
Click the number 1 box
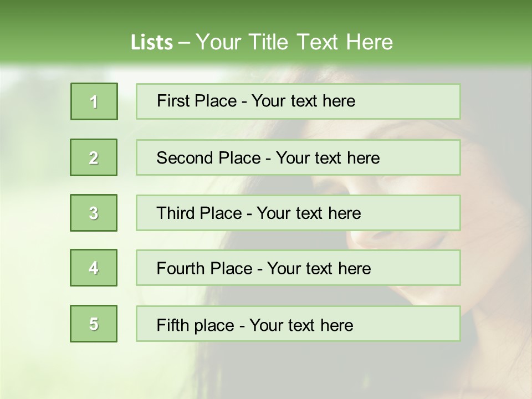pos(94,101)
